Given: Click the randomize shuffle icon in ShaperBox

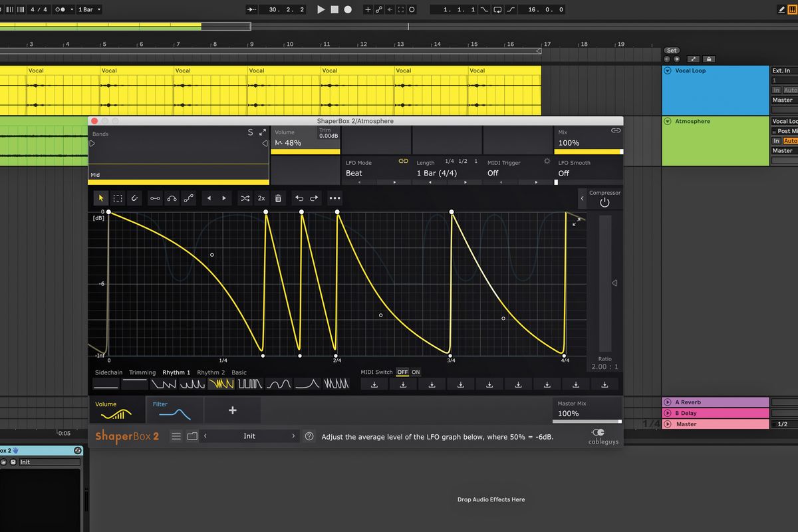Looking at the screenshot, I should pyautogui.click(x=245, y=198).
